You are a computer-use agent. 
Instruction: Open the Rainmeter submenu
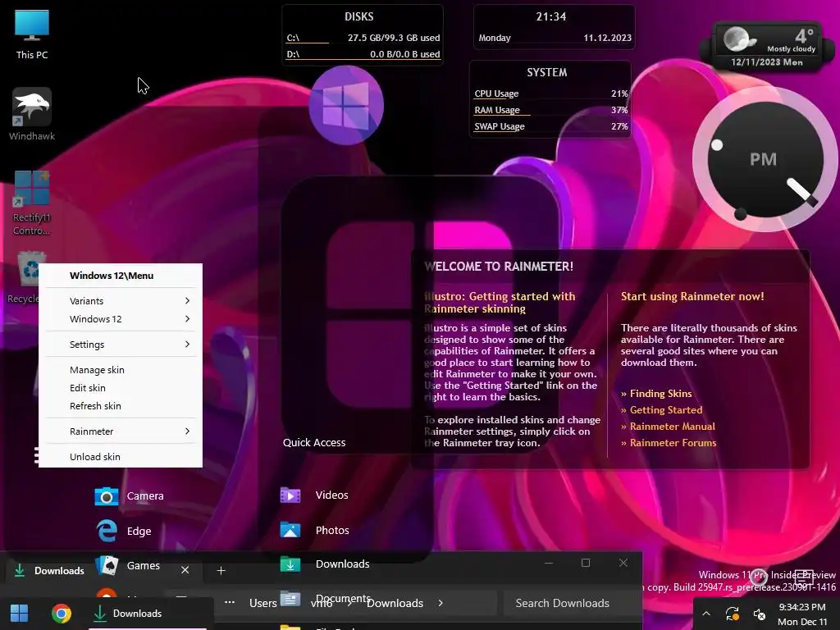coord(121,431)
